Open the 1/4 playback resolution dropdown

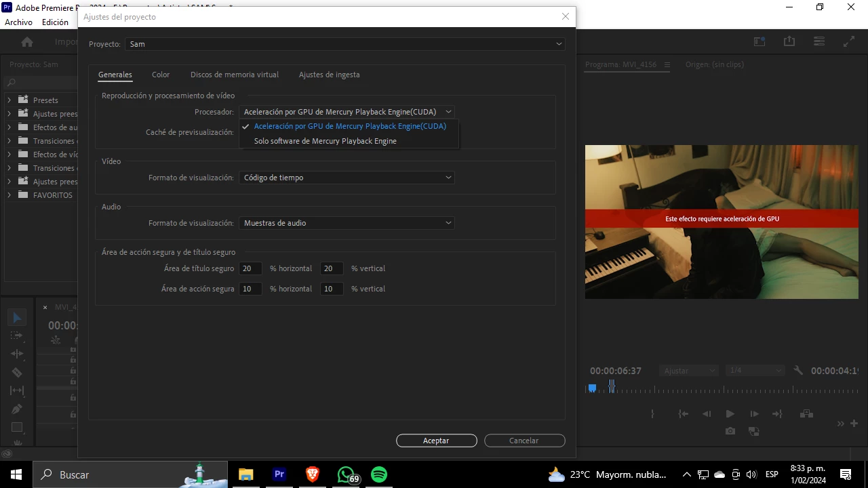(755, 371)
